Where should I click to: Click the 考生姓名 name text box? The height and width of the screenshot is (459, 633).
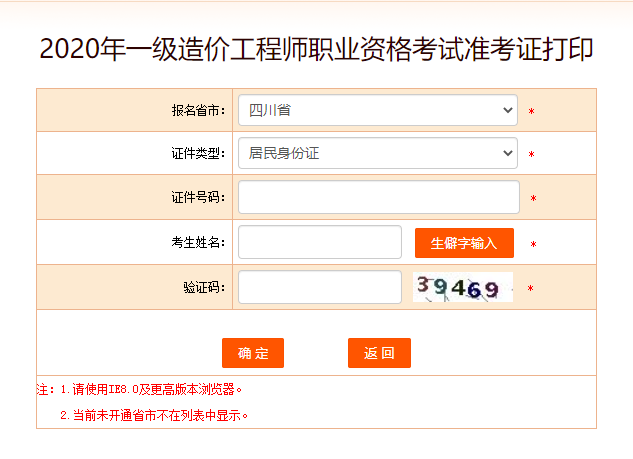319,242
